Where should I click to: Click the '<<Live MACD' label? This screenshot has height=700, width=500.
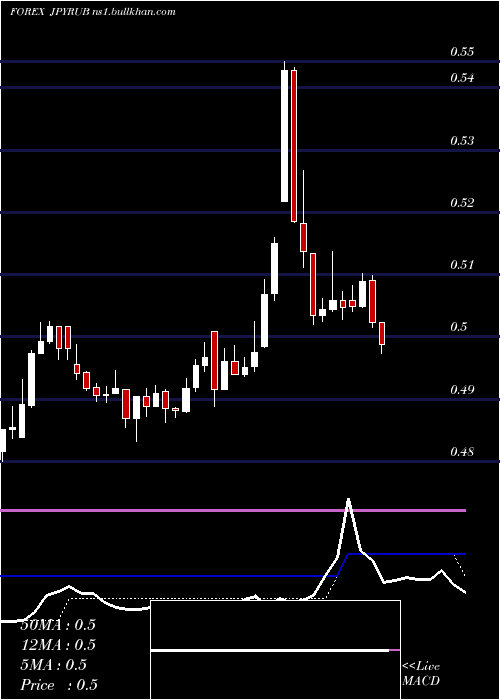pyautogui.click(x=421, y=673)
